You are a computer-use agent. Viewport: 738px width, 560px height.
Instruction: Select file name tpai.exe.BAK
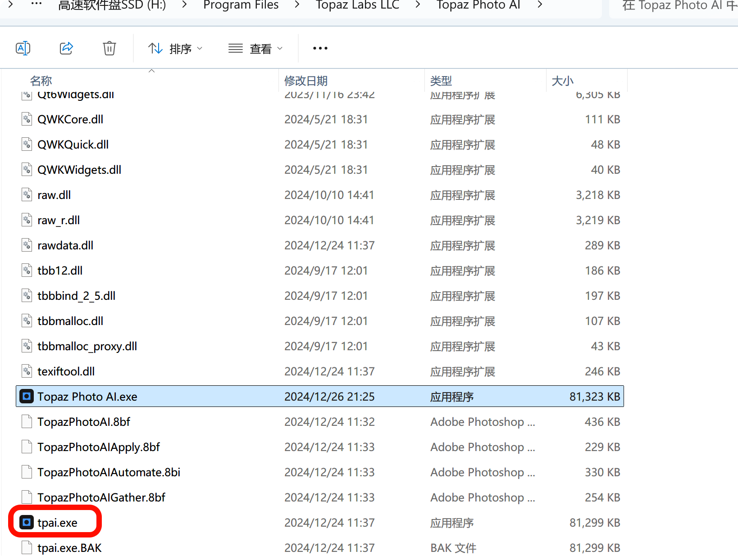pos(70,548)
